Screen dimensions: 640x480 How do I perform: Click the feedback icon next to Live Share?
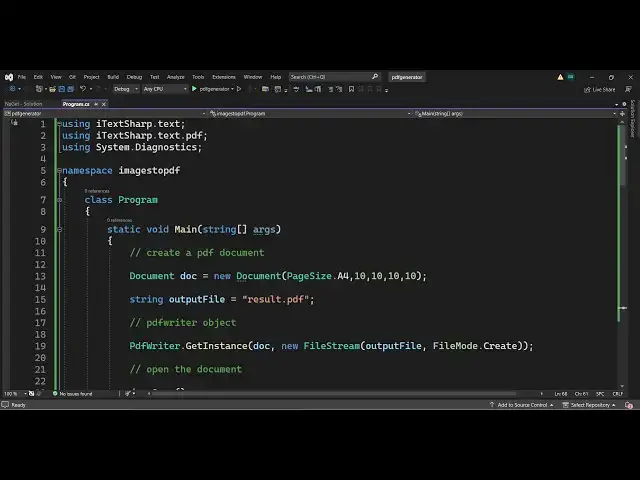(x=629, y=89)
